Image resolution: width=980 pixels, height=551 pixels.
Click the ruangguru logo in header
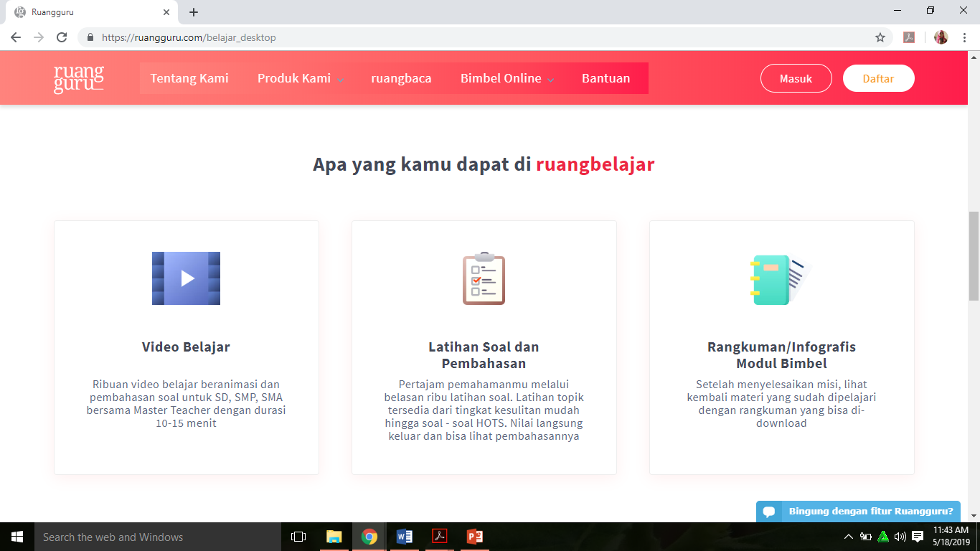pyautogui.click(x=79, y=79)
